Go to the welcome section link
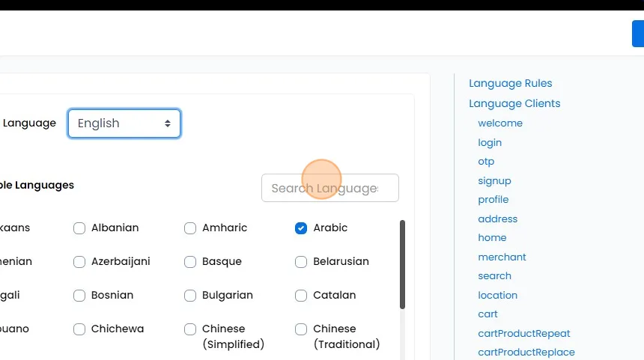 500,123
